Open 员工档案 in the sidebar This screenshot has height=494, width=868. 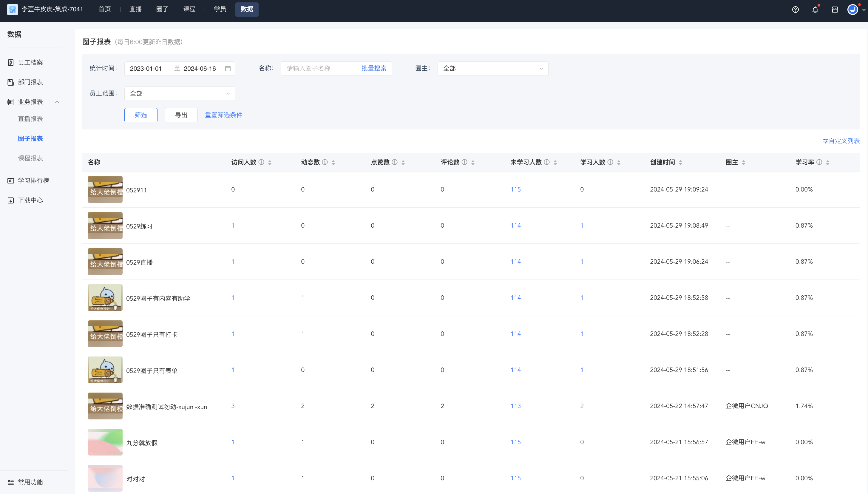tap(30, 62)
